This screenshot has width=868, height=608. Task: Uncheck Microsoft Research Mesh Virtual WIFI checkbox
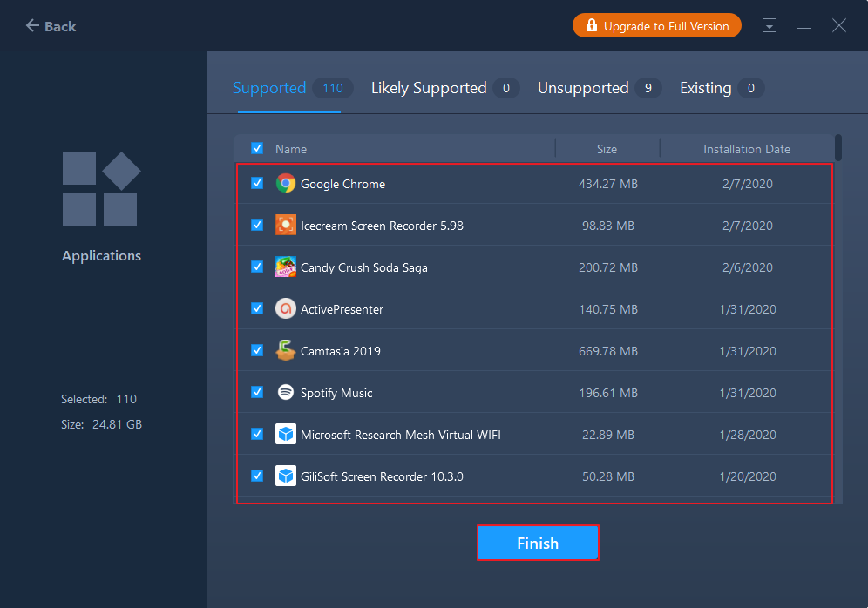point(257,435)
